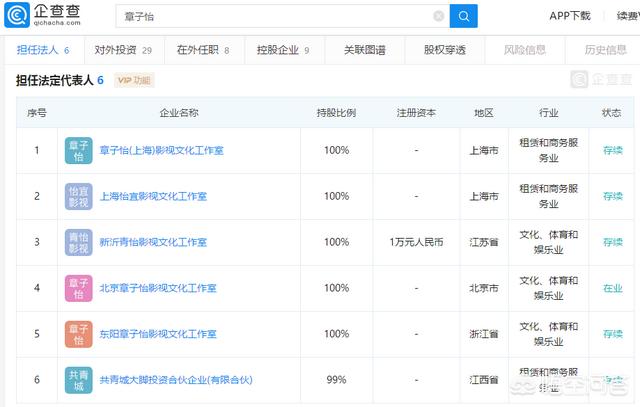
Task: Open 北京章子怡影视文化工作室 pink avatar
Action: [x=78, y=288]
